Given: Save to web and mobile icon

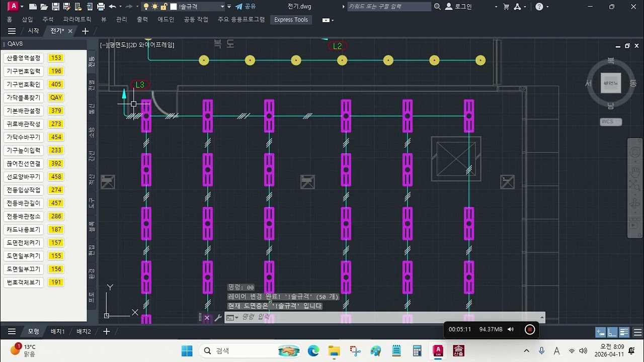Looking at the screenshot, I should pos(89,7).
